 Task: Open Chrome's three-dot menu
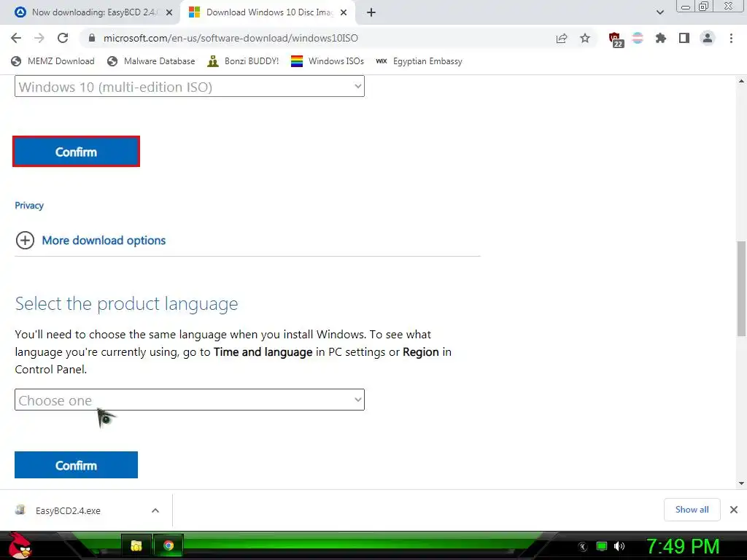[x=731, y=38]
